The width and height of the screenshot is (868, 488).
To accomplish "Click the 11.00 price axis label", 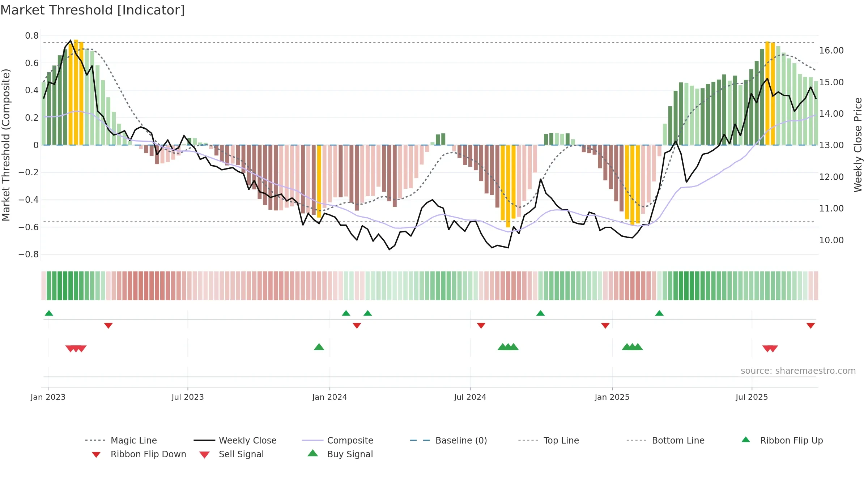I will pyautogui.click(x=831, y=209).
